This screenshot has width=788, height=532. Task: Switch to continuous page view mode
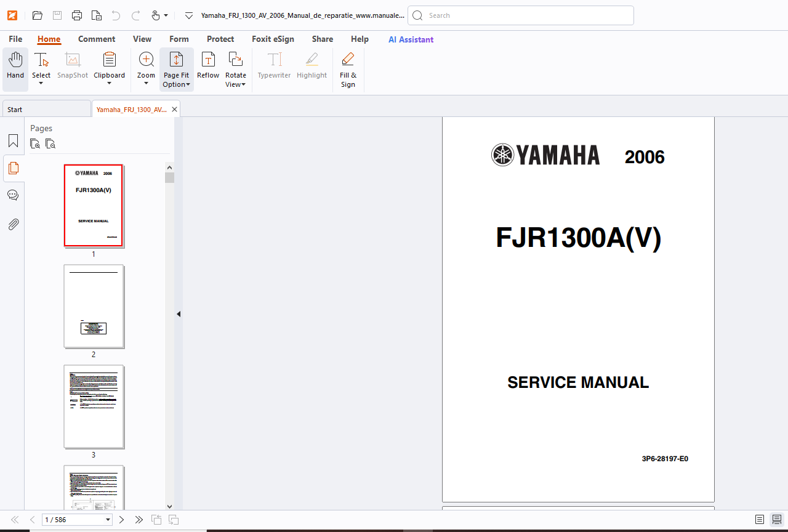pos(776,520)
